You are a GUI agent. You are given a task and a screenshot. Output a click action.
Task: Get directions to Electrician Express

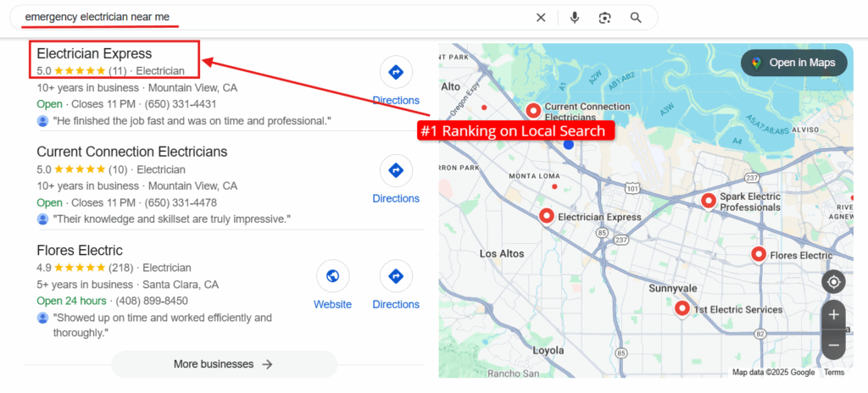point(396,80)
